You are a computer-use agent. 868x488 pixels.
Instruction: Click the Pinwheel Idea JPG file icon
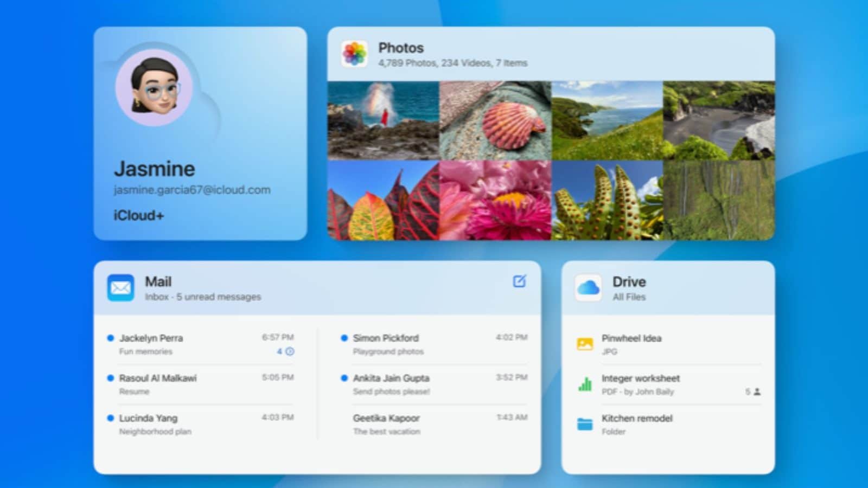point(585,344)
